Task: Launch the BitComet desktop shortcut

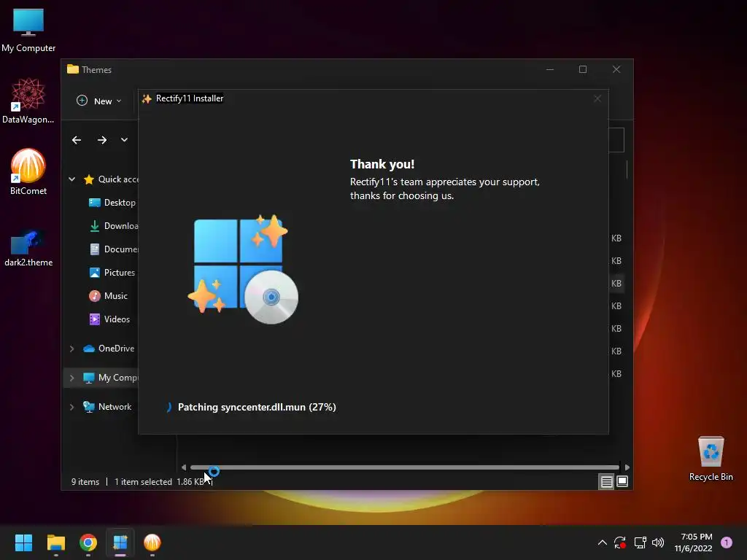Action: (28, 172)
